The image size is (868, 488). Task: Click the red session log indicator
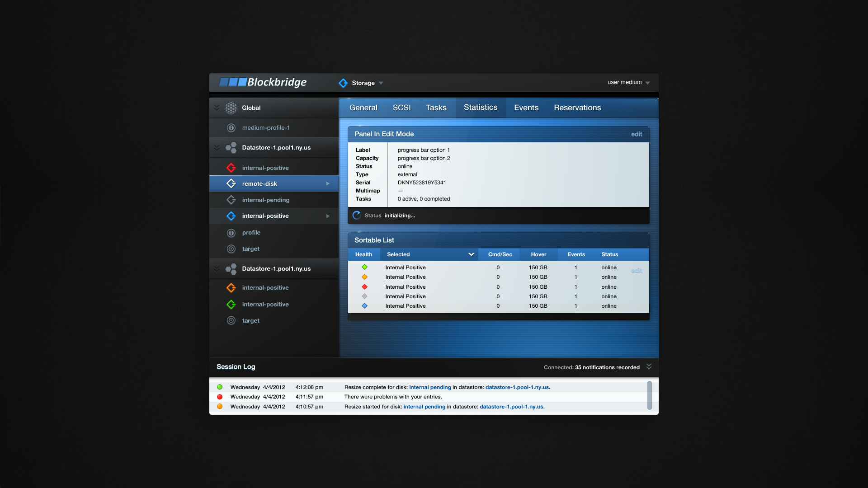(x=220, y=397)
